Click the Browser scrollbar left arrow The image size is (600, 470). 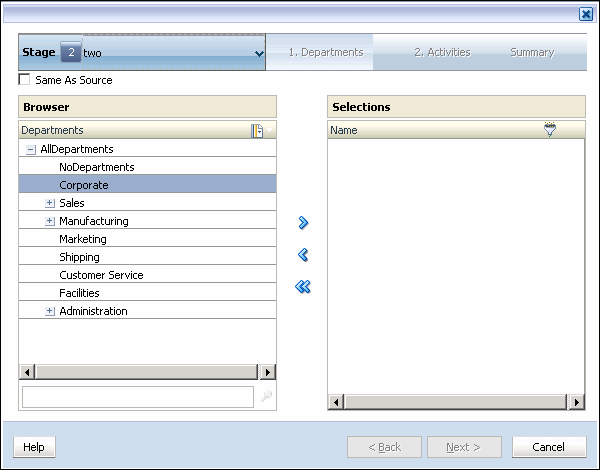pos(27,372)
